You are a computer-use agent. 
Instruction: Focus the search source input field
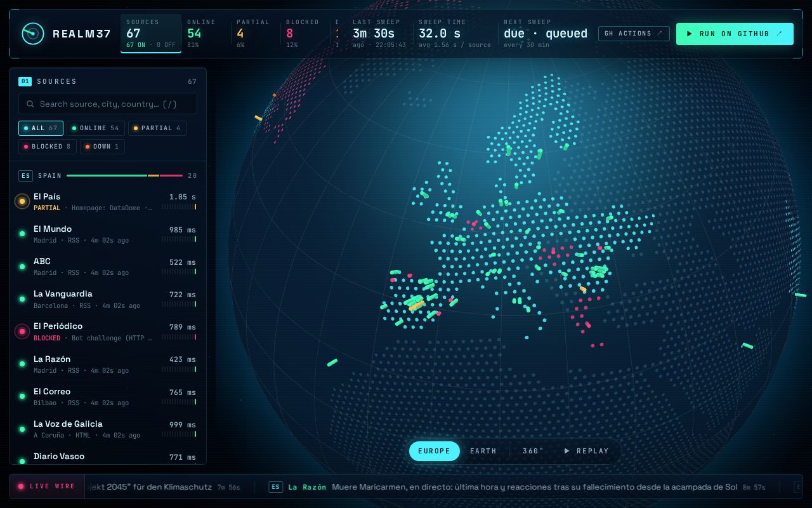(108, 104)
